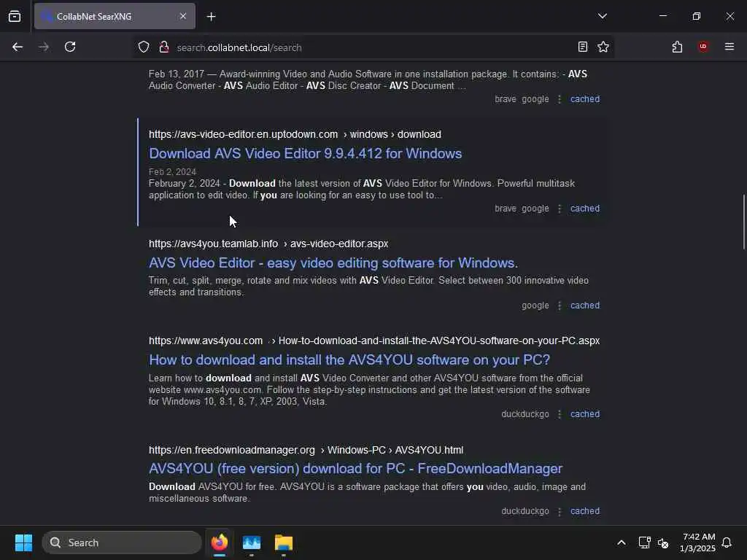Open the Windows Start menu

[x=24, y=542]
